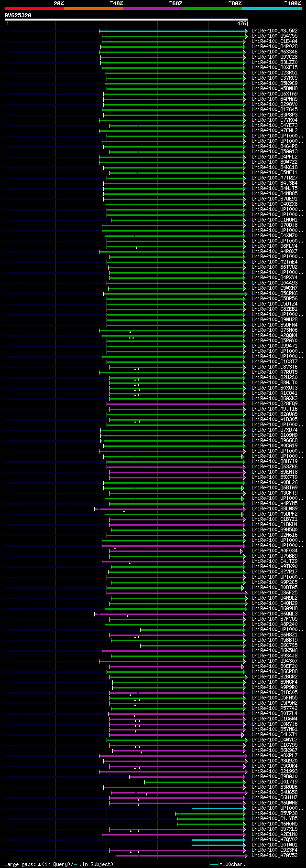Open hit UniRef100_A6SS46

pos(274,52)
